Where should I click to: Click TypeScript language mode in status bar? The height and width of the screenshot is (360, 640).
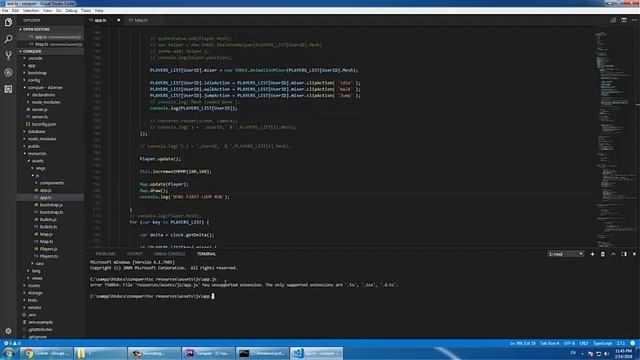pyautogui.click(x=602, y=343)
